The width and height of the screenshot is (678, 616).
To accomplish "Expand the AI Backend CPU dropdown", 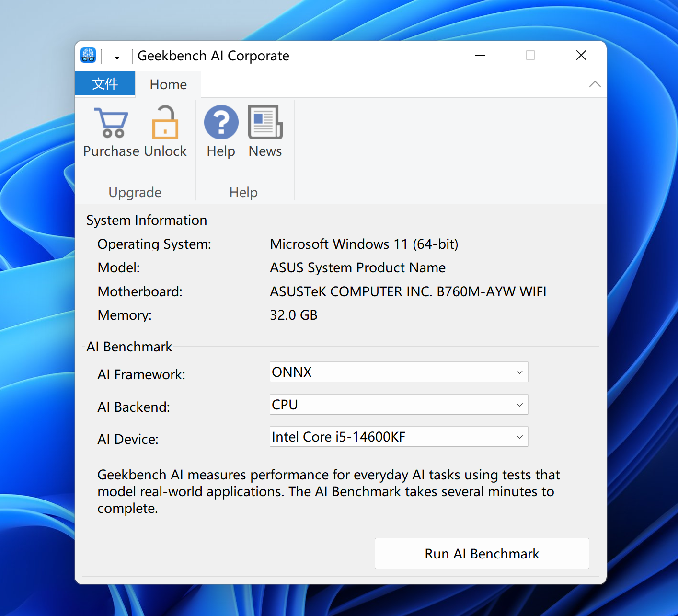I will 399,405.
